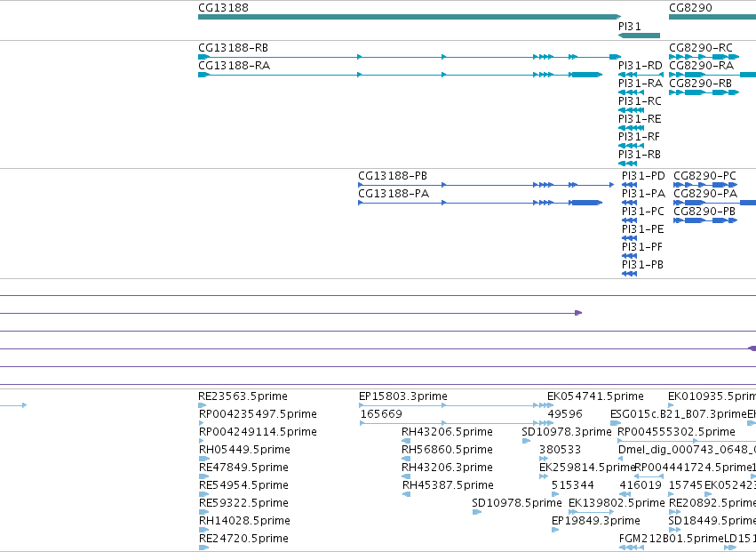Select EST RE47849.5prime
756x552 pixels.
pos(243,468)
